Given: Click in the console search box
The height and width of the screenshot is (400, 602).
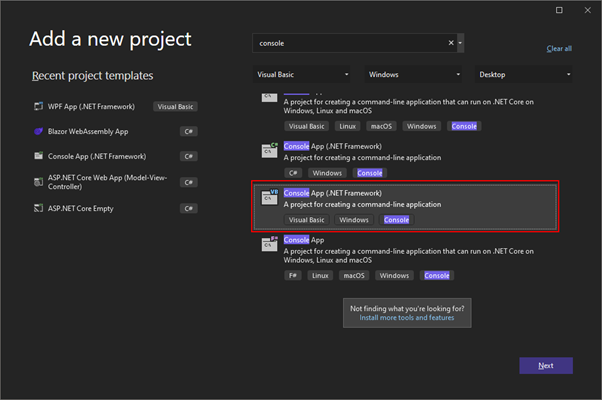Looking at the screenshot, I should tap(350, 44).
